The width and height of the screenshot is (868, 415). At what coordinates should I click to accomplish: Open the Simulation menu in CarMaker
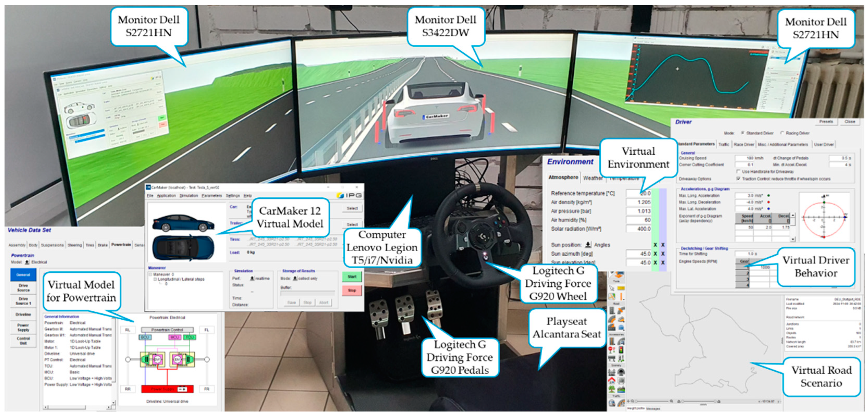tap(189, 196)
